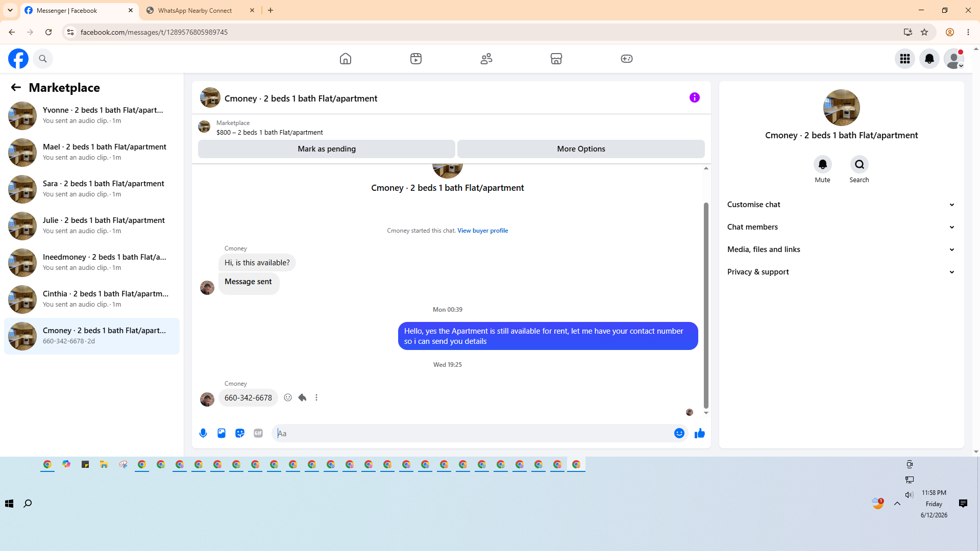The image size is (980, 551).
Task: Open the tab search dropdown in Chrome
Action: (10, 10)
